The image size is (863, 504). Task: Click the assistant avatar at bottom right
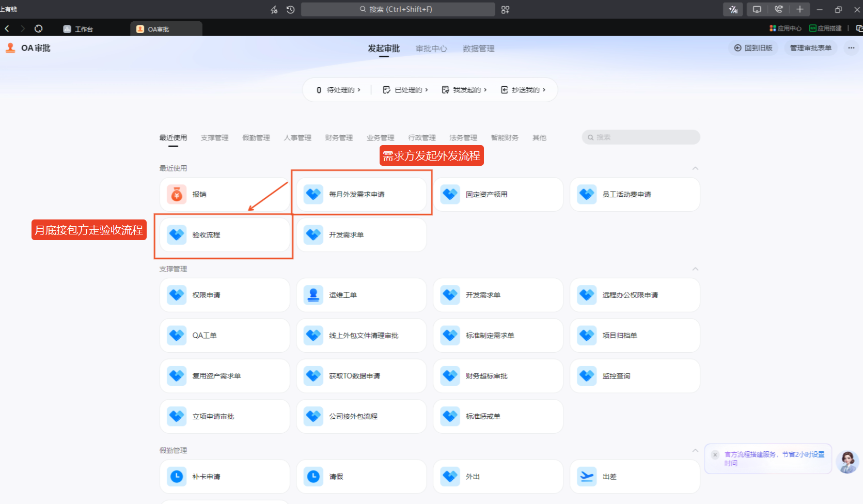[x=848, y=461]
